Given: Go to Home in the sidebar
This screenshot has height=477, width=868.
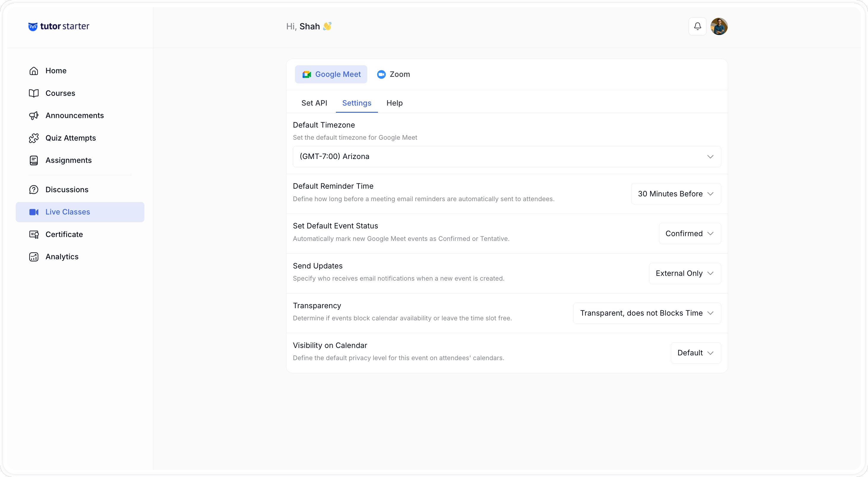Looking at the screenshot, I should [80, 71].
